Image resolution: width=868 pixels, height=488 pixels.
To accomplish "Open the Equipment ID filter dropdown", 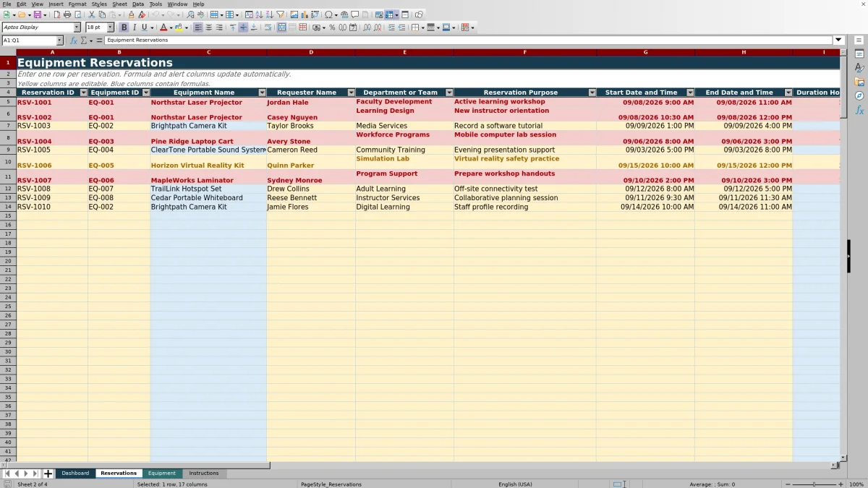I will [145, 93].
